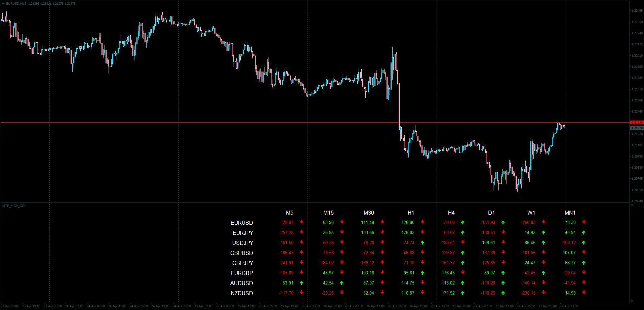Click the EURGBP W1 green up arrow
This screenshot has width=644, height=310.
544,273
